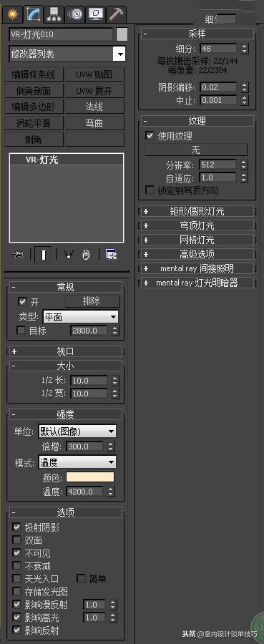Toggle the 影响漫反射 checkbox
This screenshot has width=264, height=644.
coord(17,605)
